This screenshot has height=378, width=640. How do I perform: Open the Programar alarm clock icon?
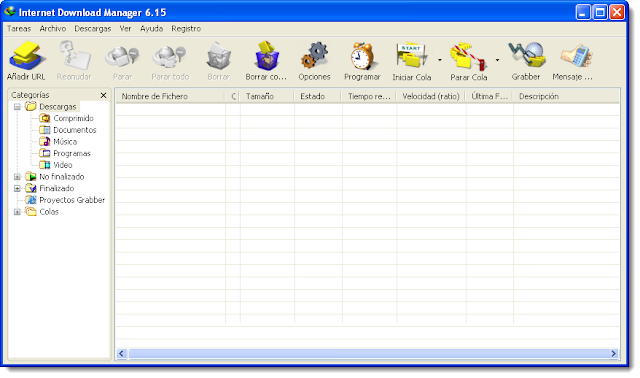(362, 56)
